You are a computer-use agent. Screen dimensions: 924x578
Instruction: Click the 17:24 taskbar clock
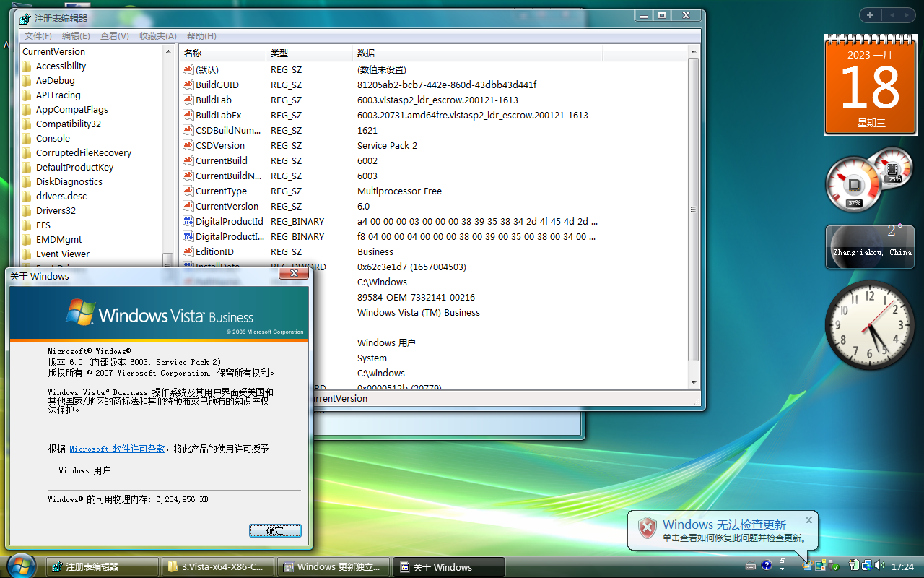[902, 566]
